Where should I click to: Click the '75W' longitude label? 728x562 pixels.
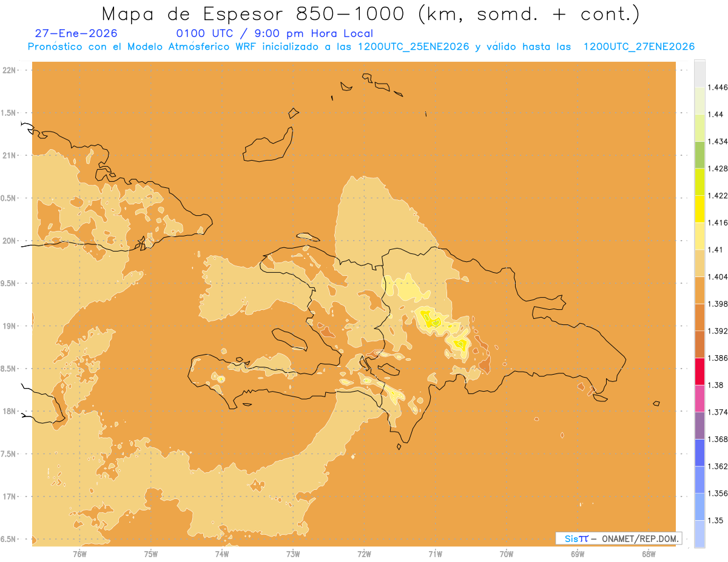(150, 554)
